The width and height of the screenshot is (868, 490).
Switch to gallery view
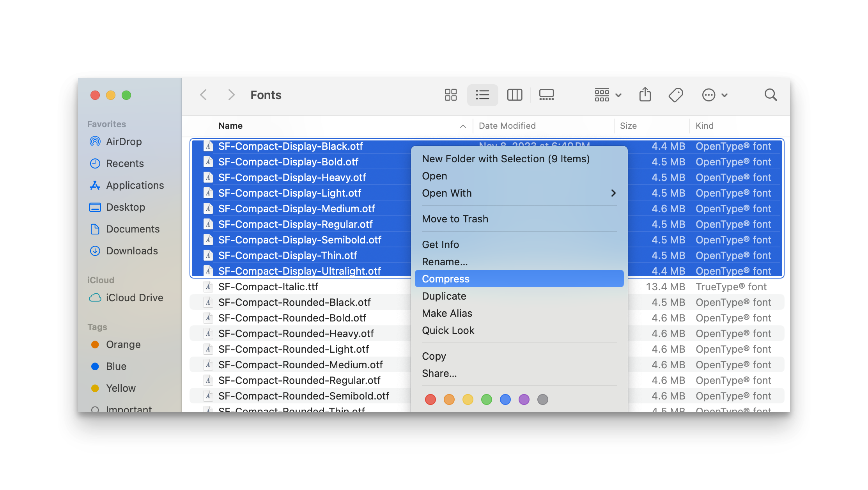point(546,95)
